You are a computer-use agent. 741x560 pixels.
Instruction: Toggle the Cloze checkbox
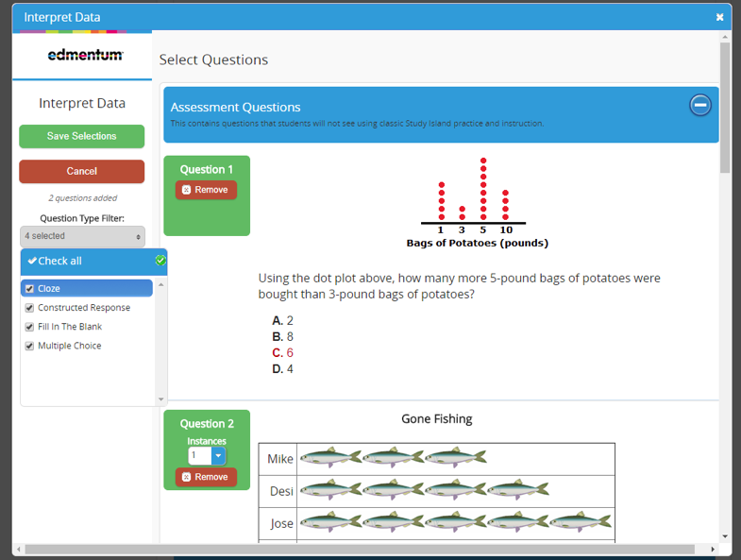click(x=29, y=289)
